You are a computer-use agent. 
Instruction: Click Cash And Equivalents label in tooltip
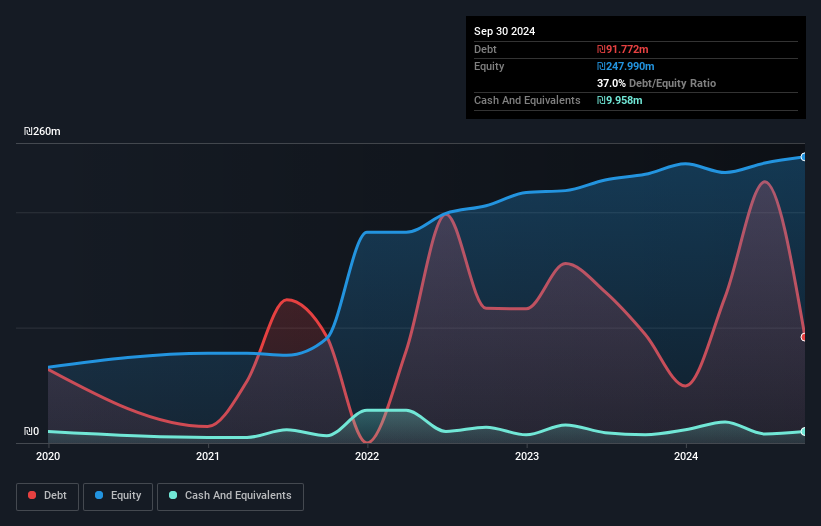pyautogui.click(x=527, y=100)
